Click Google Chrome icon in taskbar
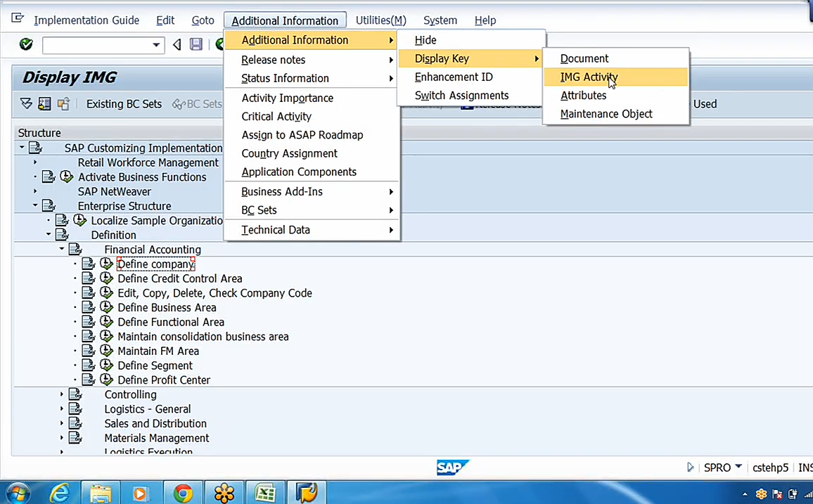The height and width of the screenshot is (504, 813). coord(183,493)
